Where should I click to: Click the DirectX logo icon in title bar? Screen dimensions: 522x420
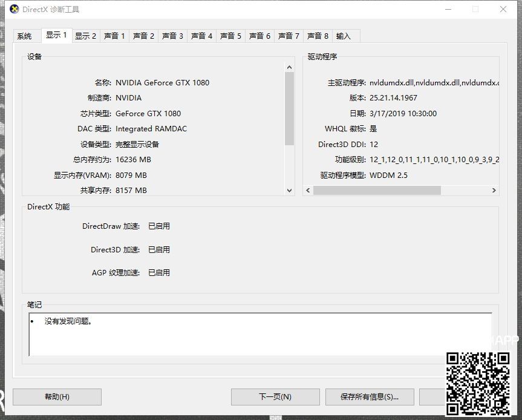point(14,9)
